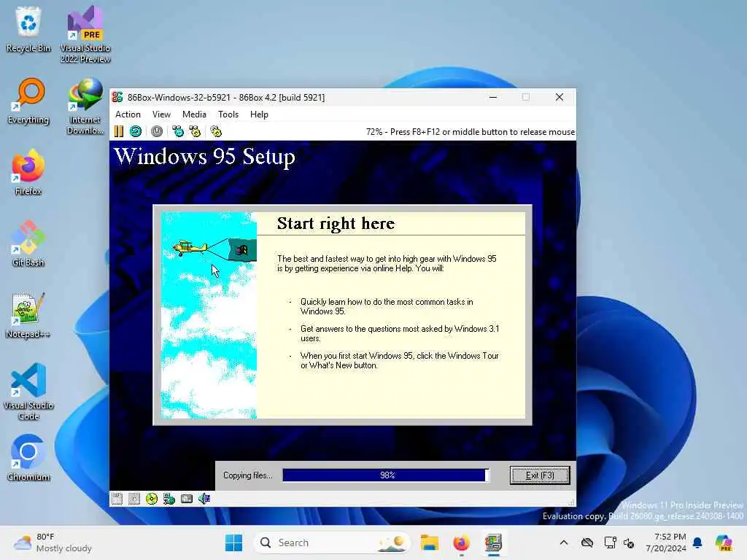Image resolution: width=747 pixels, height=560 pixels.
Task: Click the '72% - Press F8+F12' status text
Action: pos(471,132)
